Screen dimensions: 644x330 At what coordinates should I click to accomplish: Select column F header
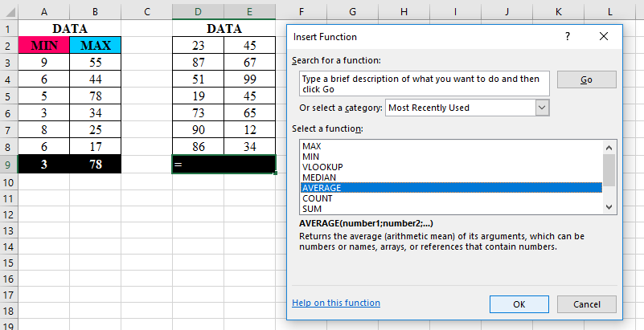[301, 12]
